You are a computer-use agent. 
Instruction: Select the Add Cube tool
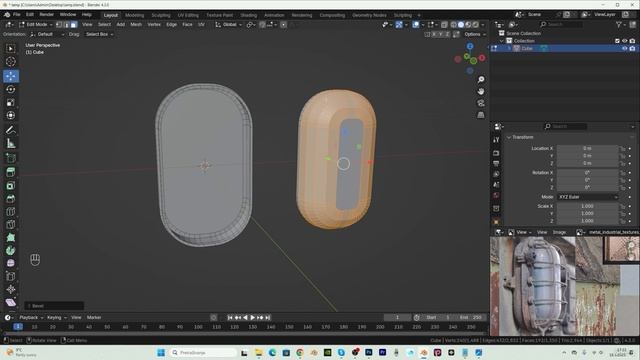coord(11,158)
